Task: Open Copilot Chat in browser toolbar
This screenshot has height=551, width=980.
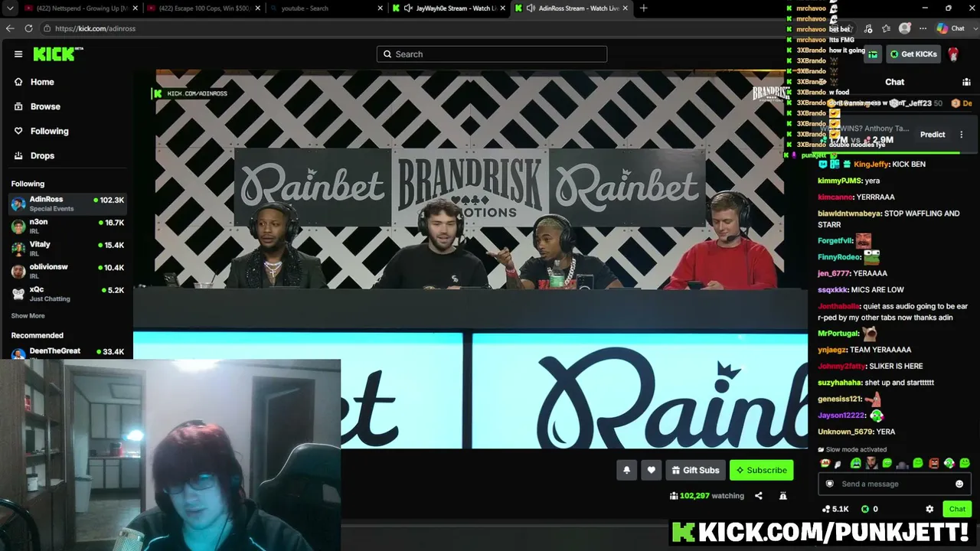Action: click(951, 28)
